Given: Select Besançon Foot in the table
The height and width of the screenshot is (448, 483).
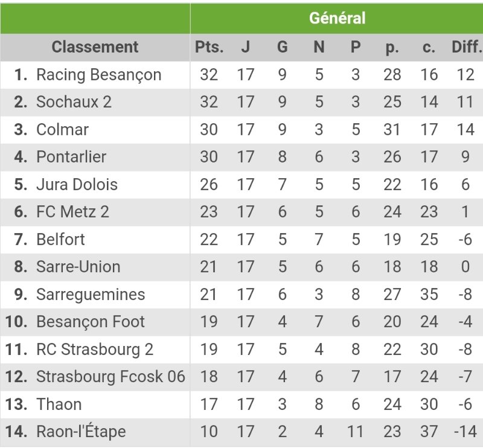Looking at the screenshot, I should (91, 322).
